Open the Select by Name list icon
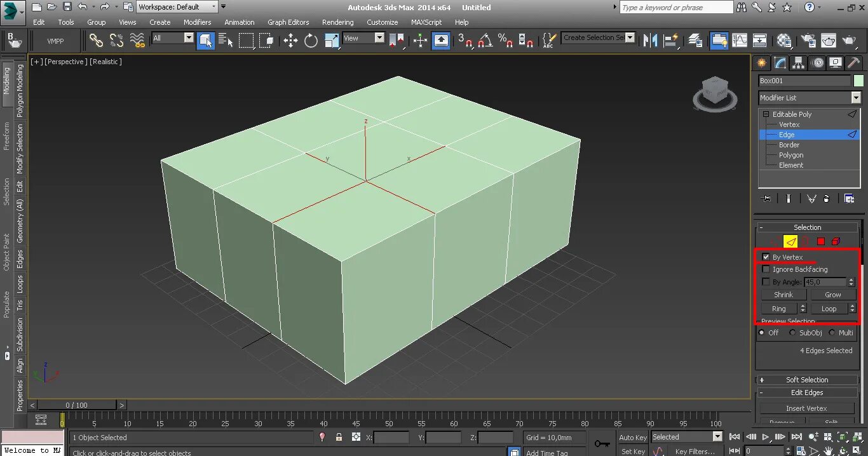The image size is (868, 456). [x=226, y=41]
